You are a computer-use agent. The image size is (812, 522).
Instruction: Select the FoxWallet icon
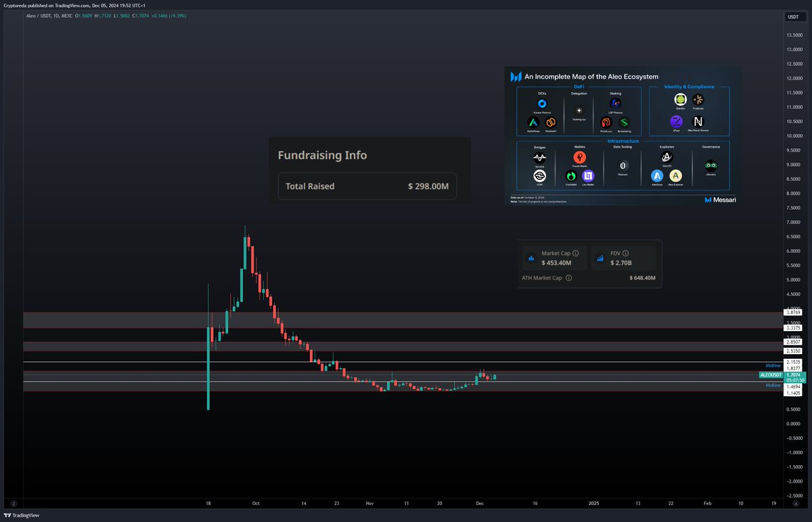pyautogui.click(x=571, y=175)
